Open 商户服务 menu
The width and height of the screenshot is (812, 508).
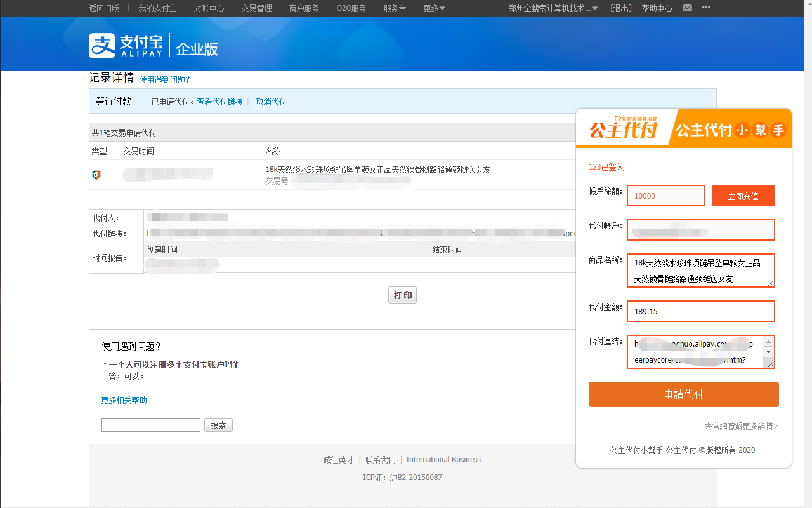pyautogui.click(x=304, y=8)
